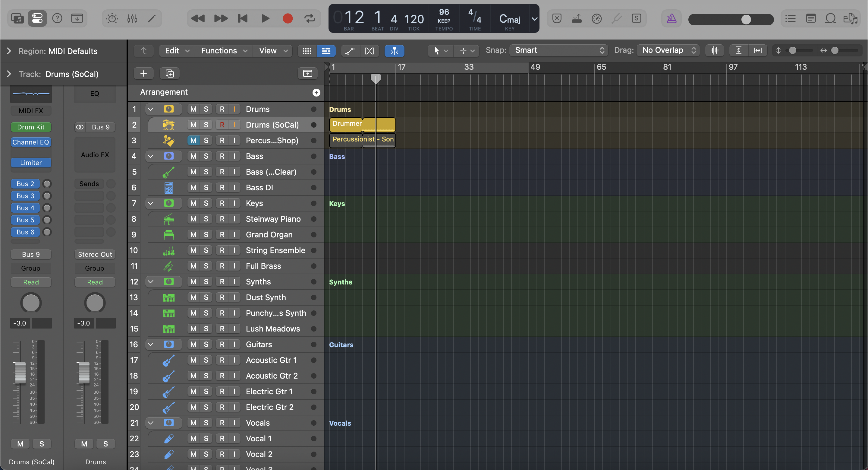868x470 pixels.
Task: Expand the Region MIDI Defaults inspector
Action: coord(9,51)
